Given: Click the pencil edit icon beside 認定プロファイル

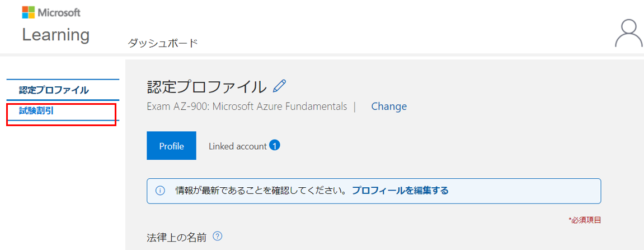Looking at the screenshot, I should pos(279,86).
